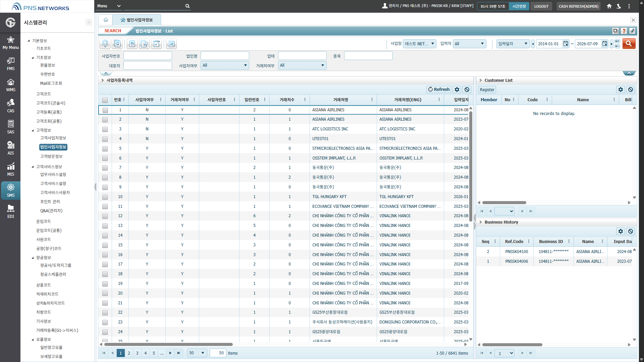
Task: Tick checkbox for row 3 ATC LOGISTICS INC
Action: pos(105,129)
